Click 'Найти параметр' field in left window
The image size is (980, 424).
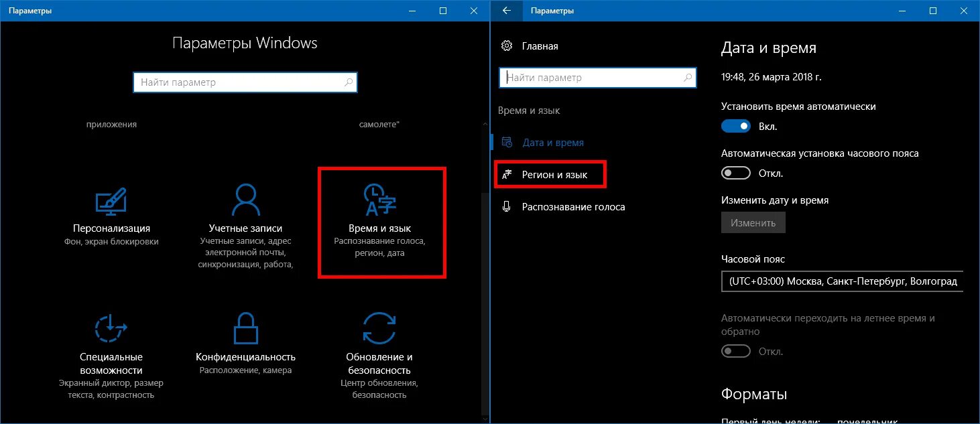245,82
